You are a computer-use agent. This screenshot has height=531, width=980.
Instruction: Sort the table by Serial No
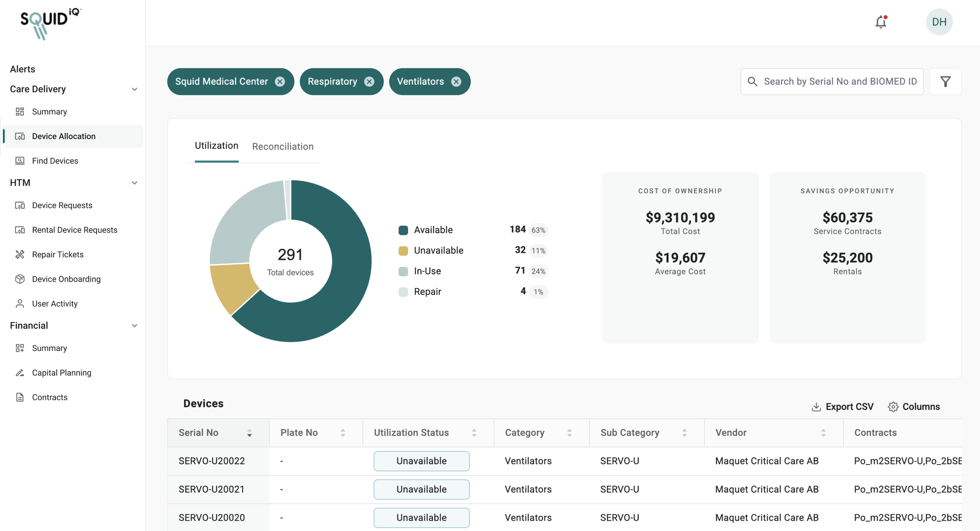point(249,433)
